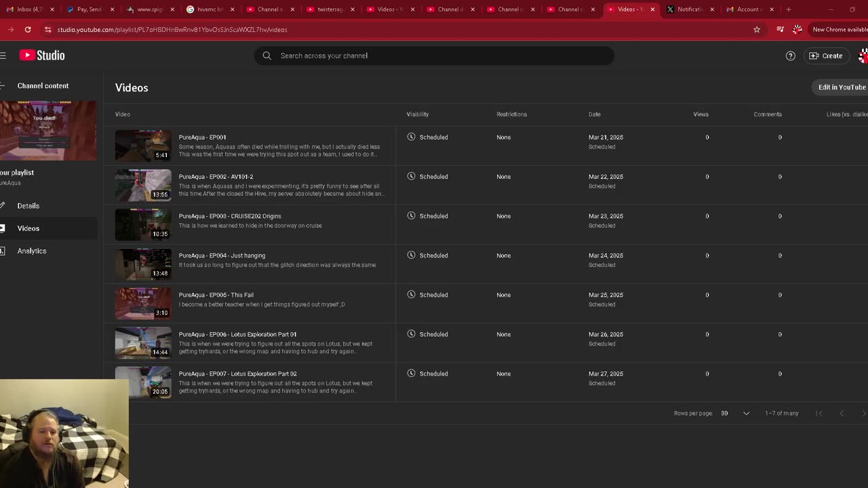
Task: Click the Analytics sidebar icon
Action: 2,251
